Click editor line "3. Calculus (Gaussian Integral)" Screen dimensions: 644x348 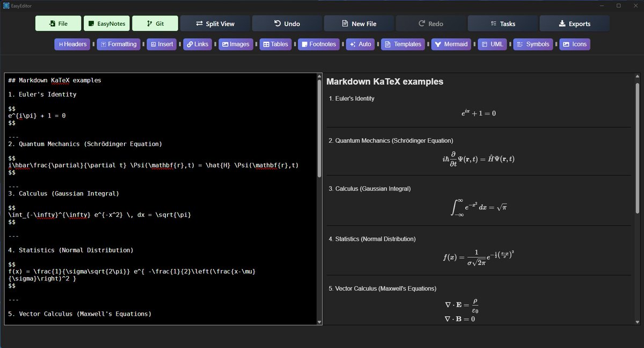coord(64,193)
